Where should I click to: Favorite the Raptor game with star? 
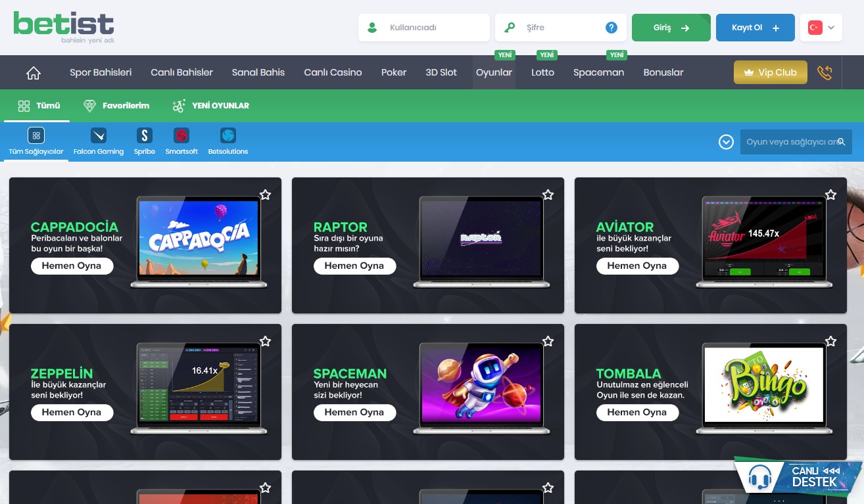(x=548, y=195)
